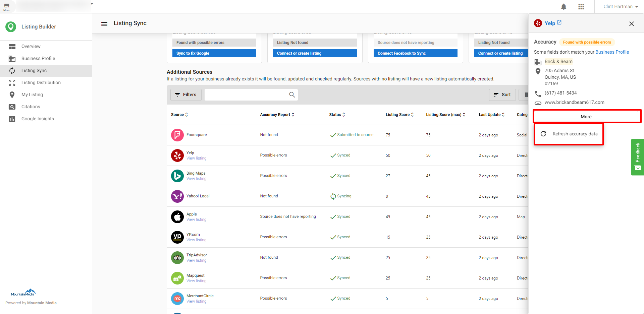
Task: Click the TripAdvisor source icon
Action: [x=177, y=257]
